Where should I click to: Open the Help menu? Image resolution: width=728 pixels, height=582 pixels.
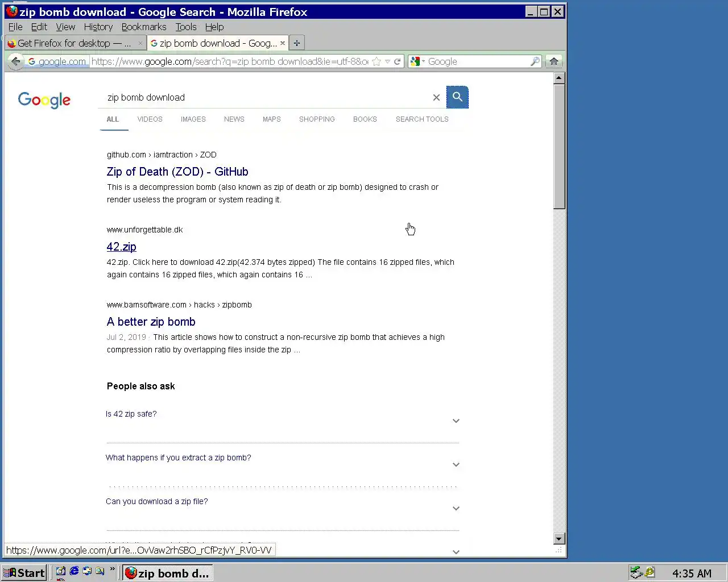pyautogui.click(x=214, y=27)
